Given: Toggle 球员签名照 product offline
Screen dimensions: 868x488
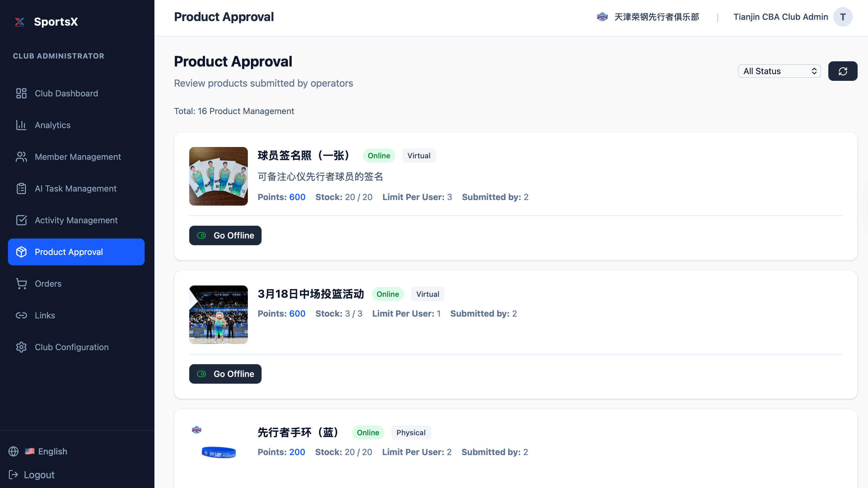Looking at the screenshot, I should tap(225, 235).
